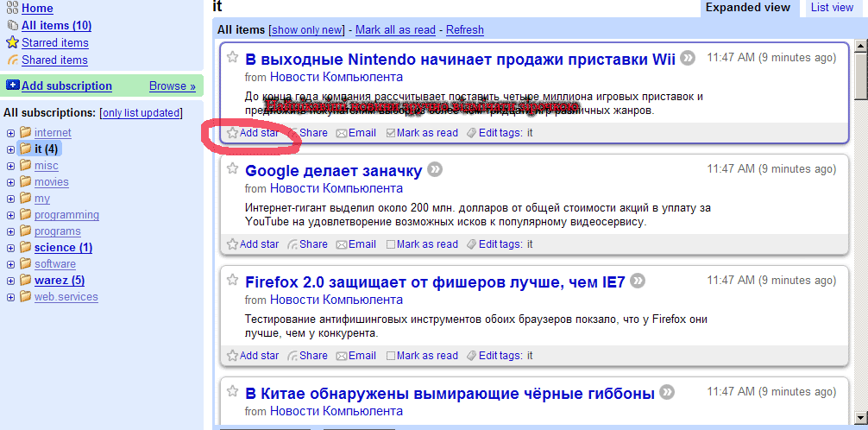The width and height of the screenshot is (868, 430).
Task: Open the Browse subscriptions link
Action: point(173,85)
